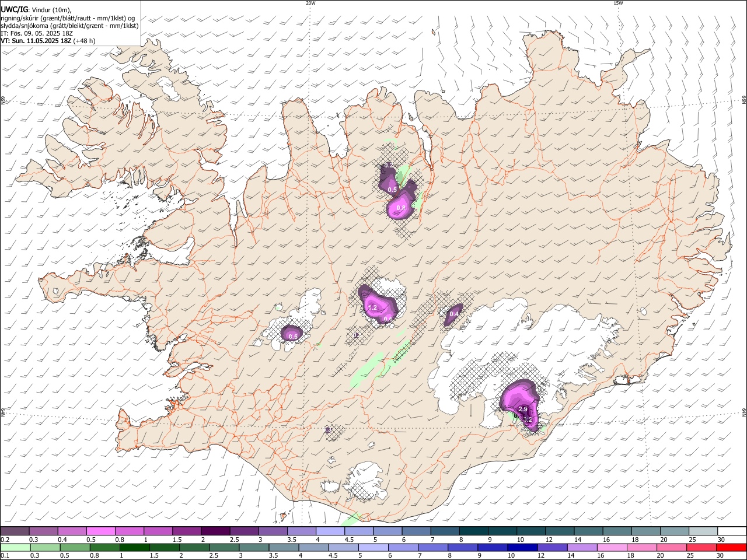Pick upper legend swatch between 0.5 and 0.8
Viewport: 747px width, 560px height.
point(101,531)
